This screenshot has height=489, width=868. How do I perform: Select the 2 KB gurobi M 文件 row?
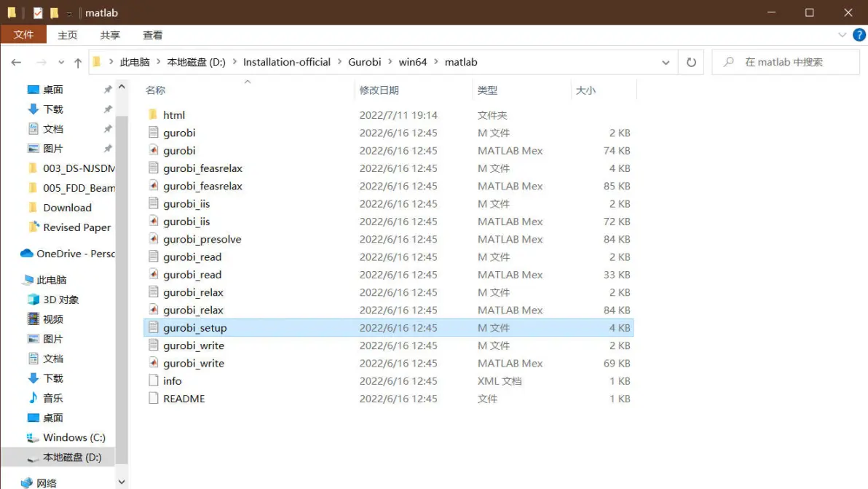point(388,133)
